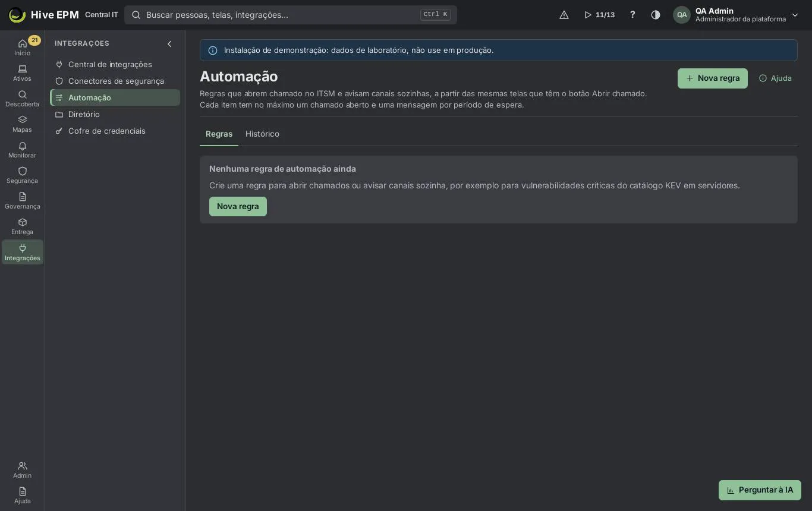Open the Segurança shield section
The image size is (812, 511).
pos(22,176)
